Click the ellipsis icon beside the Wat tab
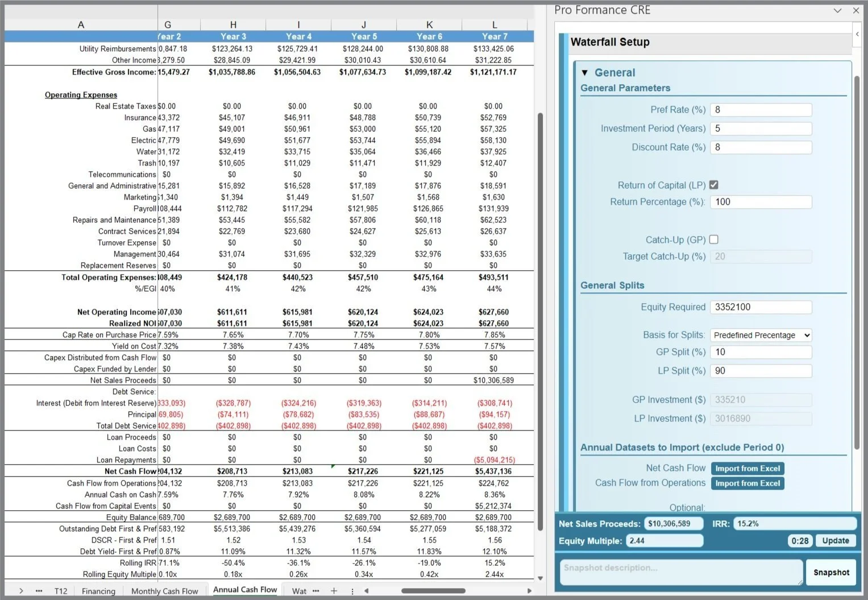 pyautogui.click(x=315, y=591)
